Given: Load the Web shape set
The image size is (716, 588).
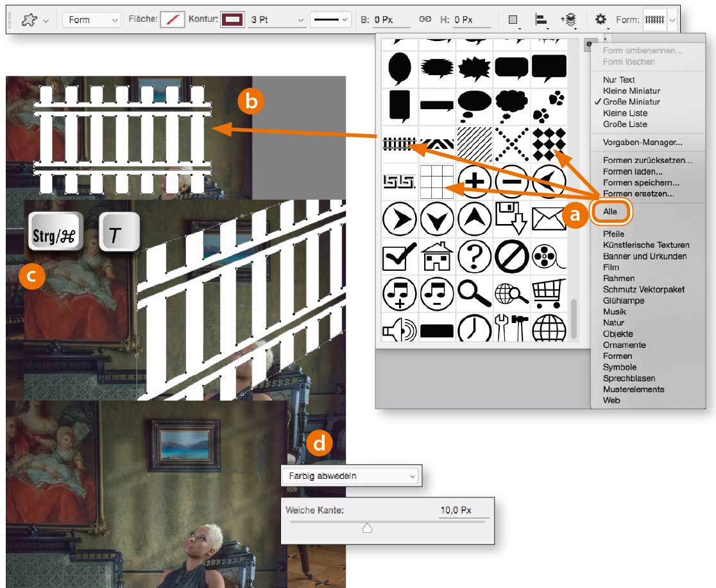Looking at the screenshot, I should click(x=611, y=400).
